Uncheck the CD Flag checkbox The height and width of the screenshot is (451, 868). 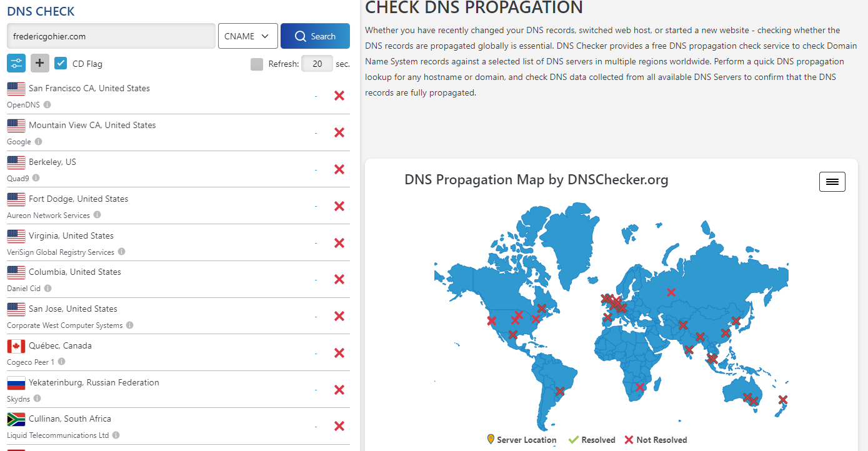61,63
